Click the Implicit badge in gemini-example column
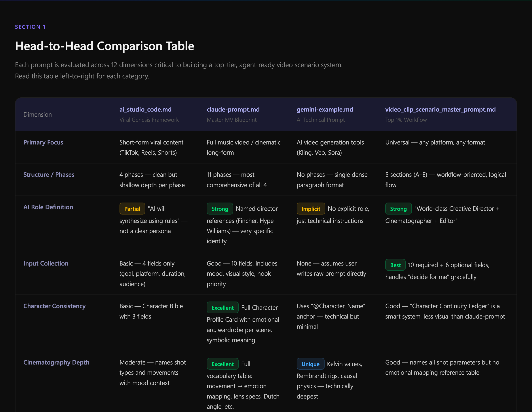The width and height of the screenshot is (532, 412). 311,209
